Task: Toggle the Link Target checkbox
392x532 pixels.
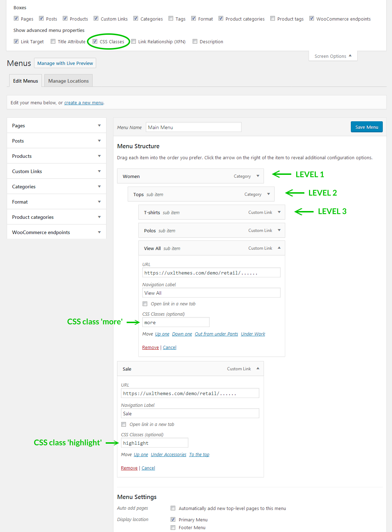Action: (x=16, y=41)
